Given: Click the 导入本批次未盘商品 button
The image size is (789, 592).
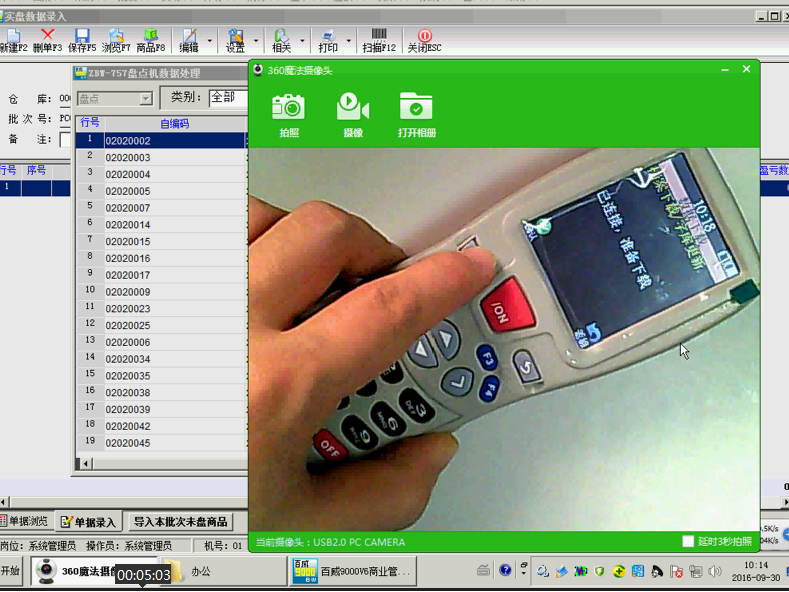Looking at the screenshot, I should (181, 521).
